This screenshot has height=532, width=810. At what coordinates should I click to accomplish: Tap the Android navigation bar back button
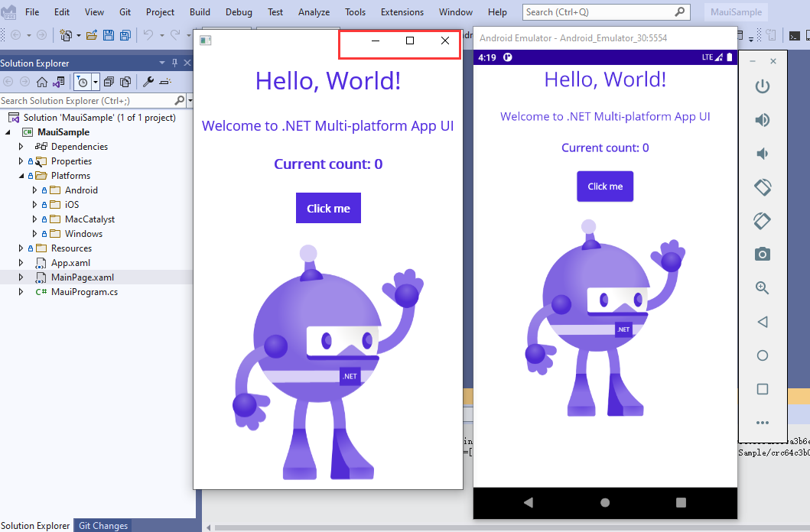pyautogui.click(x=529, y=503)
